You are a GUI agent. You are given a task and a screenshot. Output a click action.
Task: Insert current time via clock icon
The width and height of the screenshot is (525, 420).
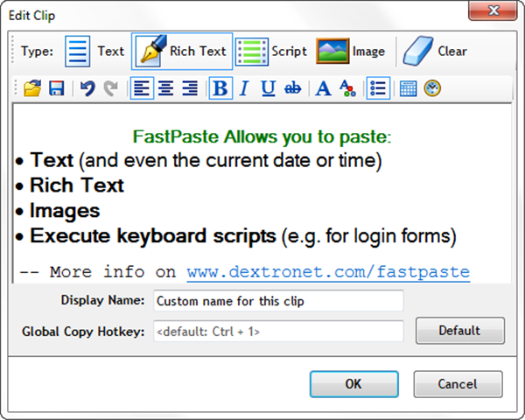pyautogui.click(x=432, y=88)
